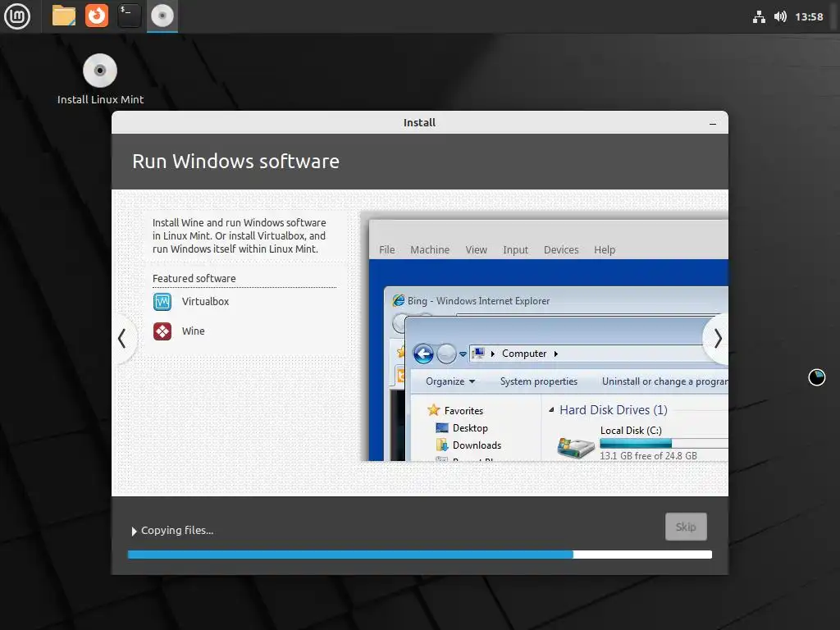840x630 pixels.
Task: Click Devices in the screenshot's menu bar
Action: point(561,249)
